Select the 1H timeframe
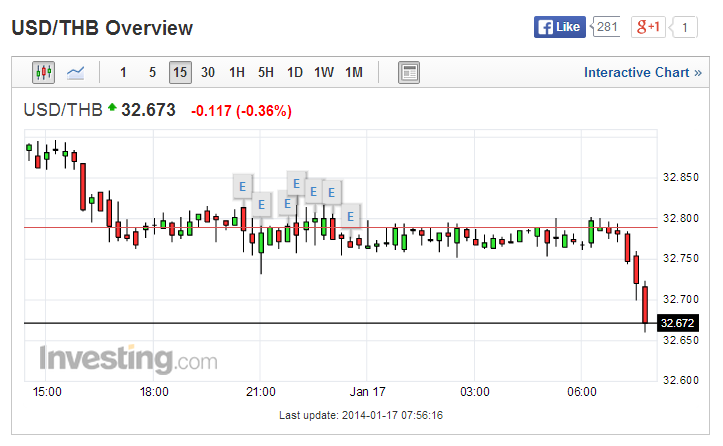The width and height of the screenshot is (723, 446). pos(237,72)
